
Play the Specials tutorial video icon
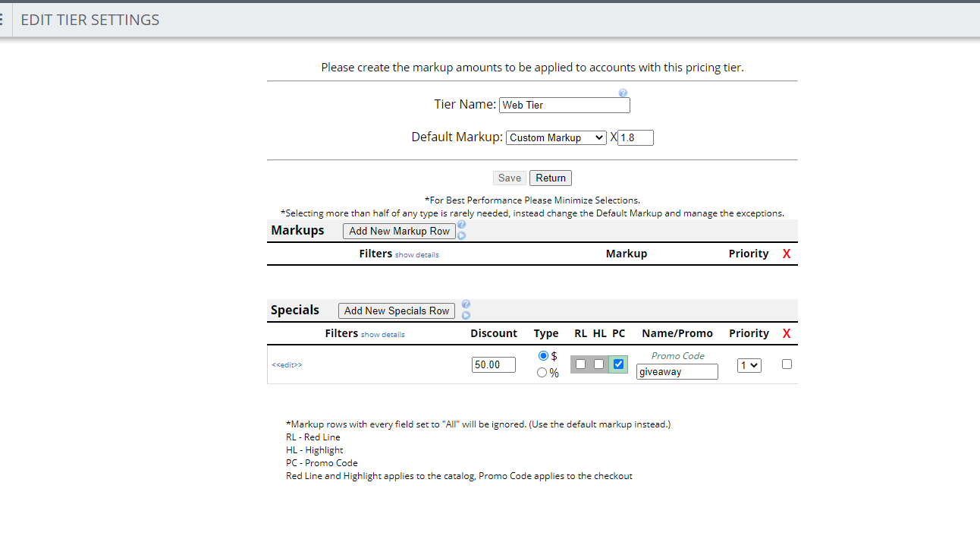tap(466, 315)
